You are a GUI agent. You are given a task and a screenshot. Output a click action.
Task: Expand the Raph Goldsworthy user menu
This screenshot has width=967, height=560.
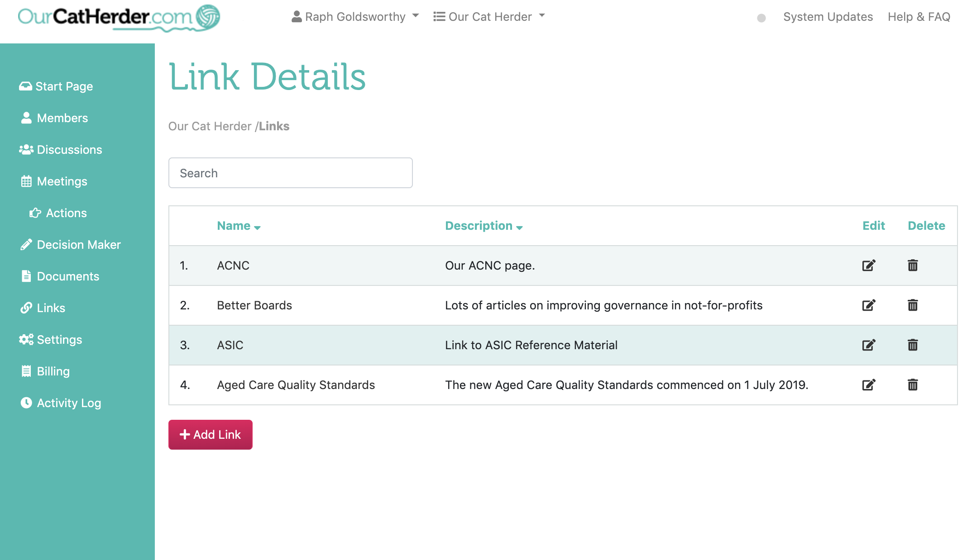(355, 16)
